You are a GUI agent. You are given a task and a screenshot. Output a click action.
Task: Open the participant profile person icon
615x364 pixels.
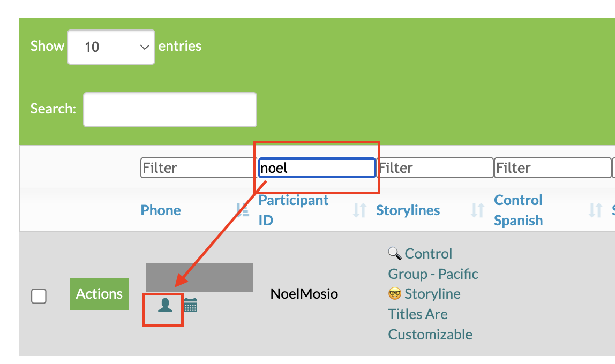pyautogui.click(x=165, y=306)
